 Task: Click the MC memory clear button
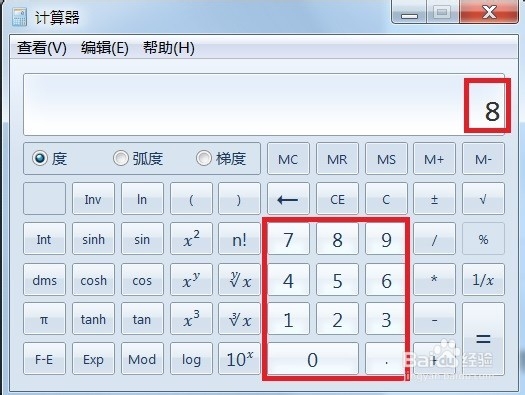point(288,159)
